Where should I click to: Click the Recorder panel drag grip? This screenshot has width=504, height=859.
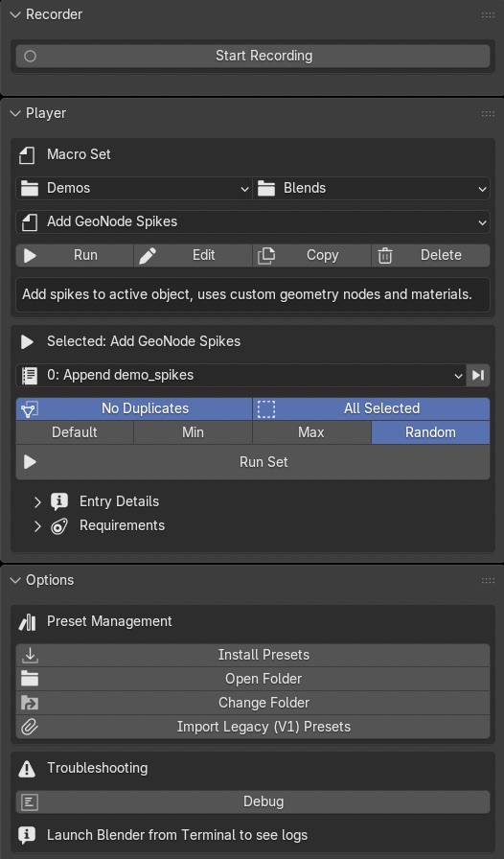(488, 14)
